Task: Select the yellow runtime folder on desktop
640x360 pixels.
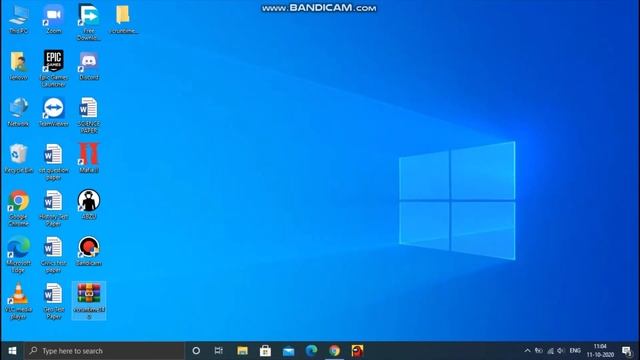Action: coord(123,20)
